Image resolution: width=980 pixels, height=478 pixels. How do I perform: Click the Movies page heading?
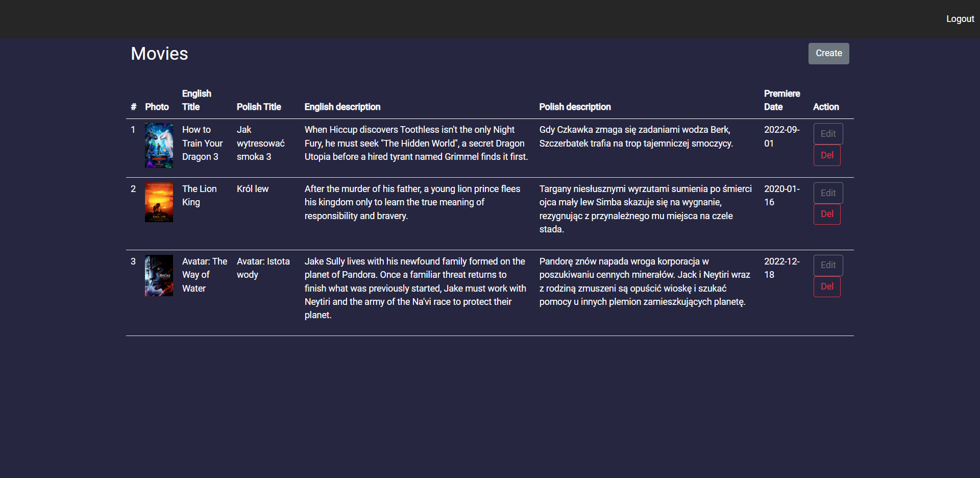tap(159, 53)
